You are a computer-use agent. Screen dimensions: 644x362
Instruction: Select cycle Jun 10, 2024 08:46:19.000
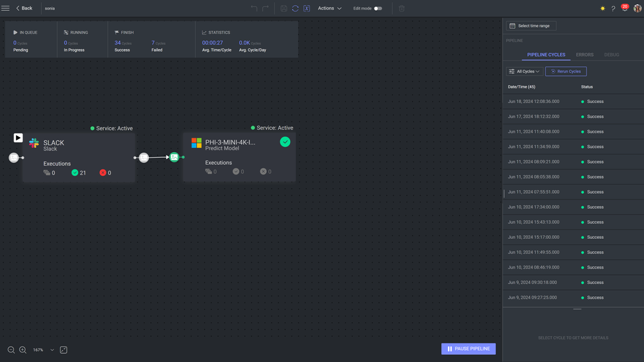[x=573, y=267]
